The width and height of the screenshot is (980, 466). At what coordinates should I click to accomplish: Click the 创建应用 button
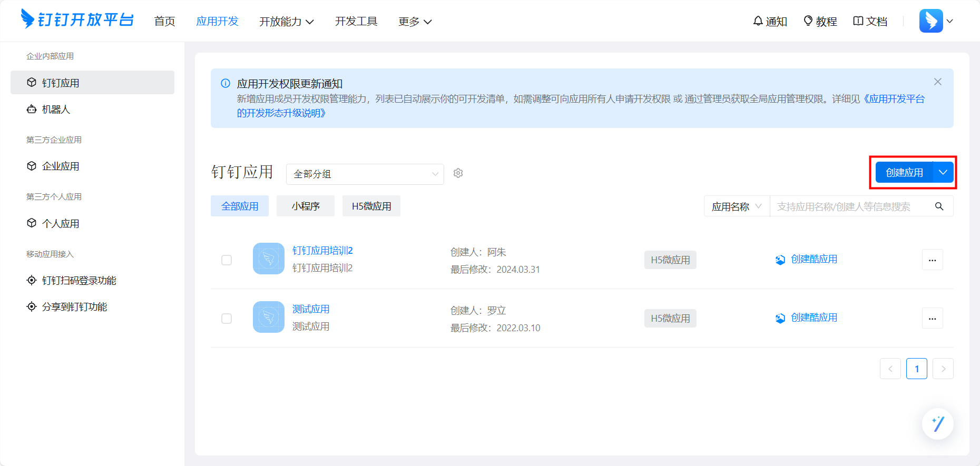pos(904,172)
